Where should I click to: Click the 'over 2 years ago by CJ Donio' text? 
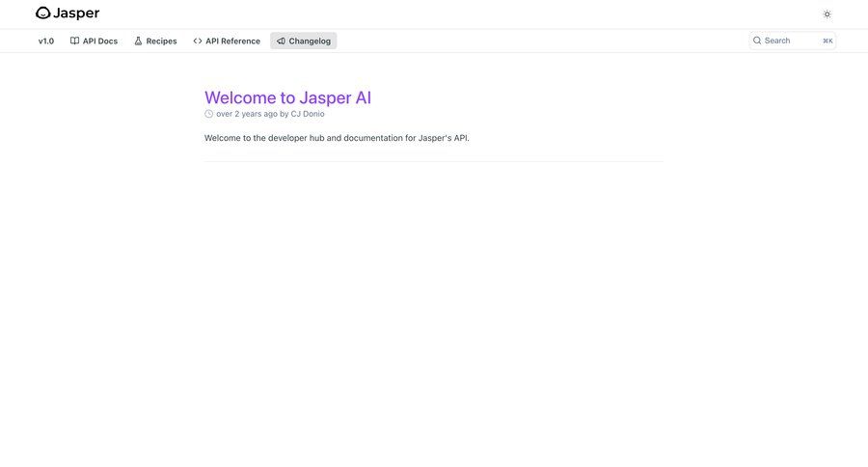[270, 114]
